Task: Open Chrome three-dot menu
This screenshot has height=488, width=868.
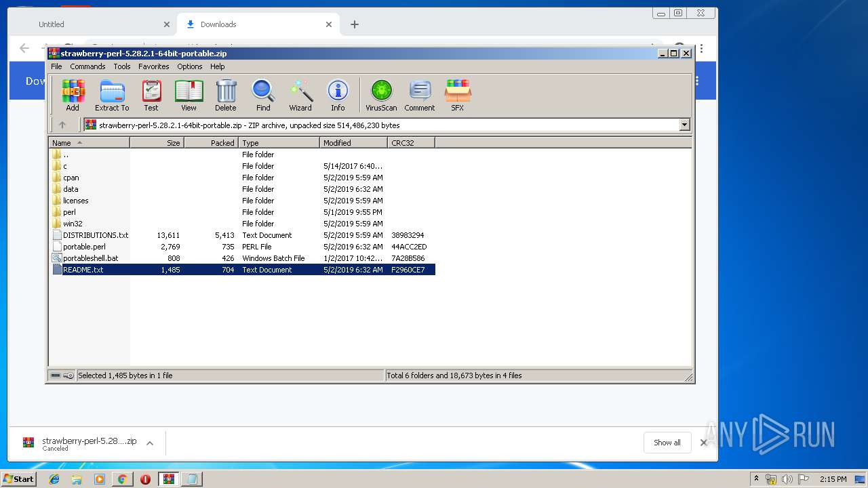Action: pyautogui.click(x=701, y=49)
